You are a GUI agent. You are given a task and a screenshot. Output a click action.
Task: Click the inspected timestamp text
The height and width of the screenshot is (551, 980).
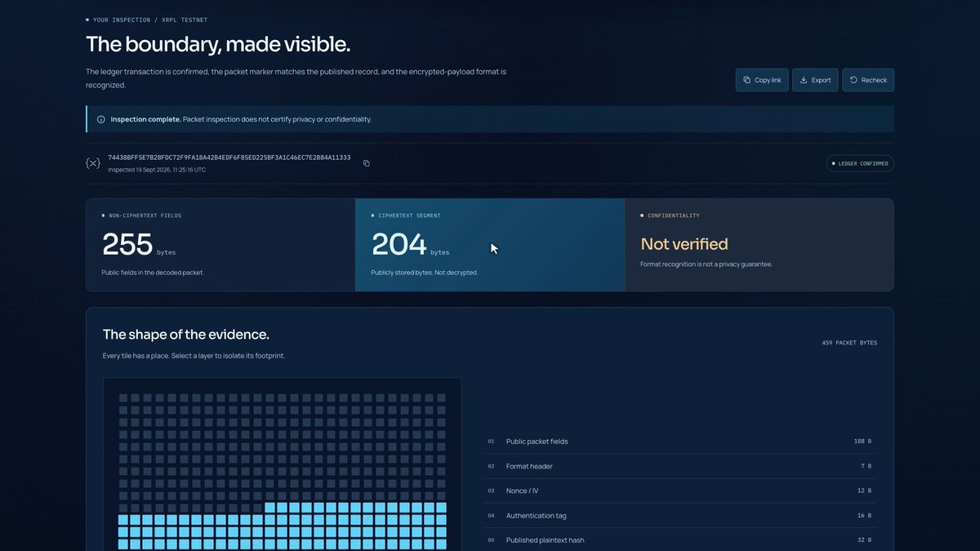157,170
